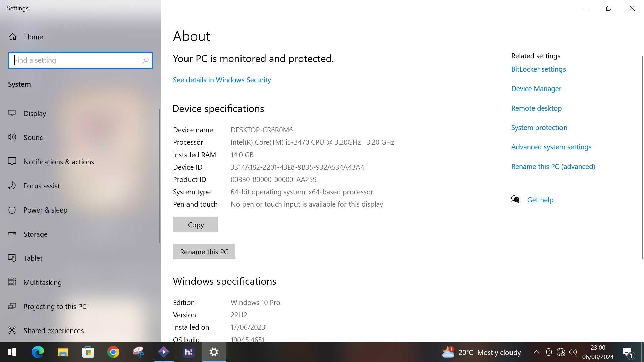Click the Power & sleep power icon
The width and height of the screenshot is (644, 362).
click(12, 209)
